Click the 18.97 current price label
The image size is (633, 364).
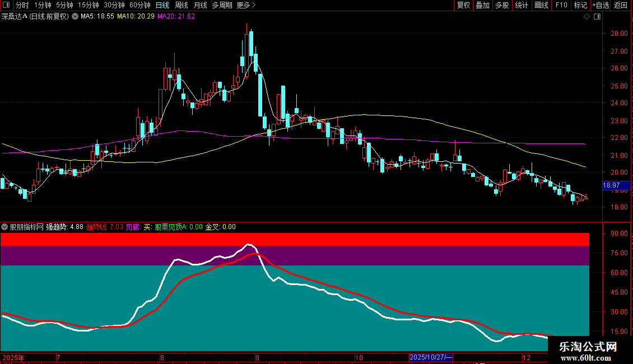tap(616, 185)
